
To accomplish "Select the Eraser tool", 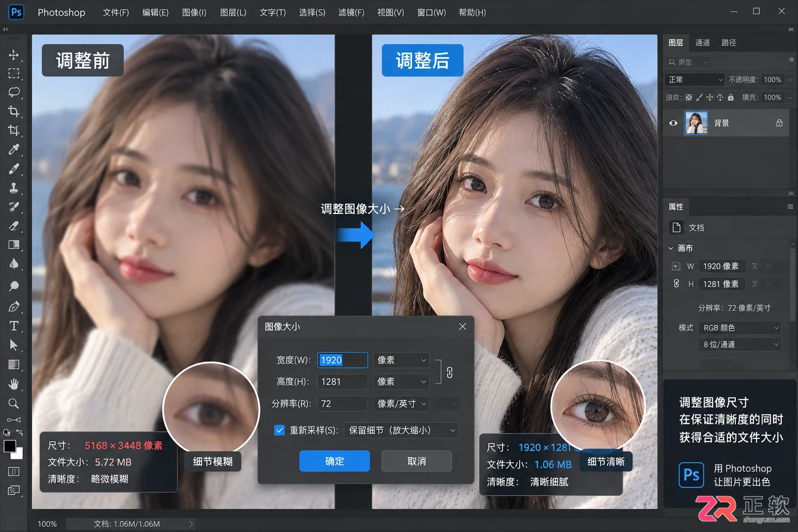I will pos(14,226).
